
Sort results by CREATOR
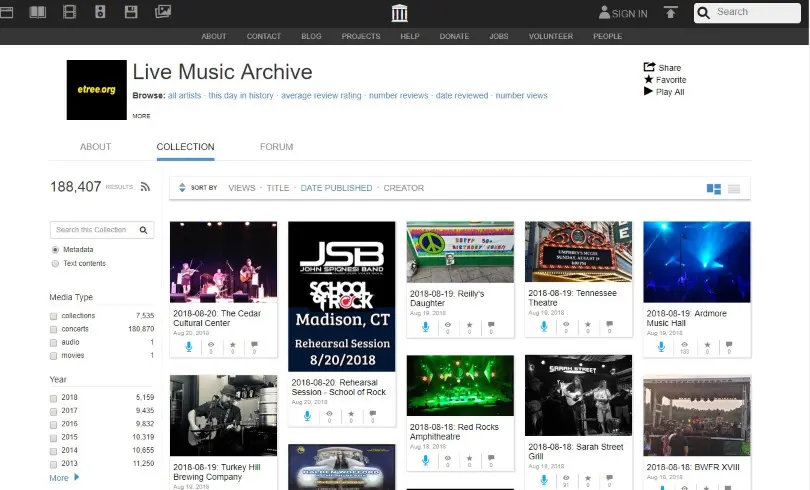(403, 188)
